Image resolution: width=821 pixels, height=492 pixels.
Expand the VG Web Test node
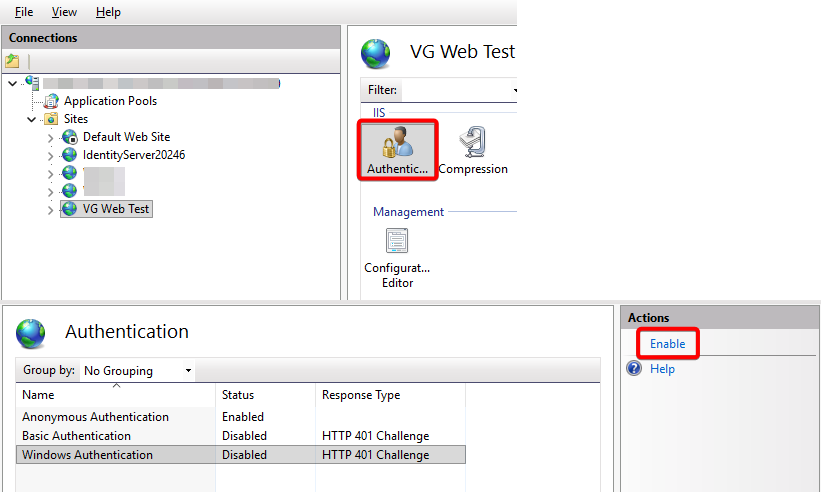click(51, 210)
